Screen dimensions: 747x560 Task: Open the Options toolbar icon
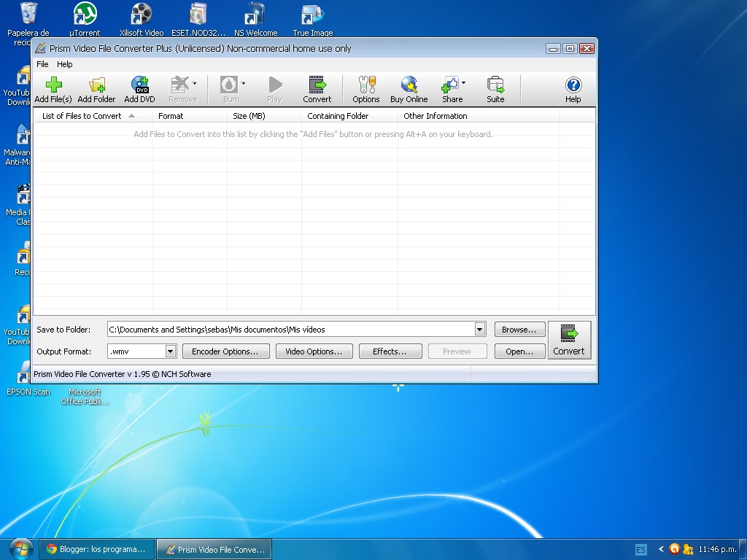(365, 90)
